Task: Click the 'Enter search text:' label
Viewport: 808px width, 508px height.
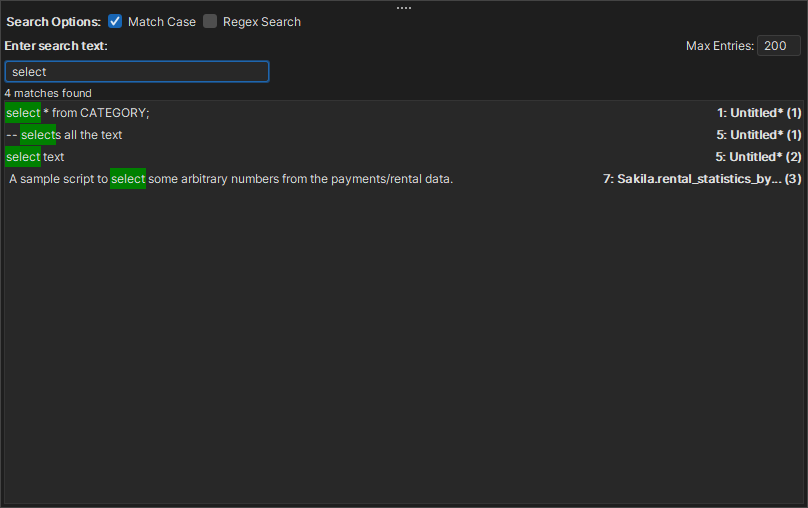Action: click(56, 46)
